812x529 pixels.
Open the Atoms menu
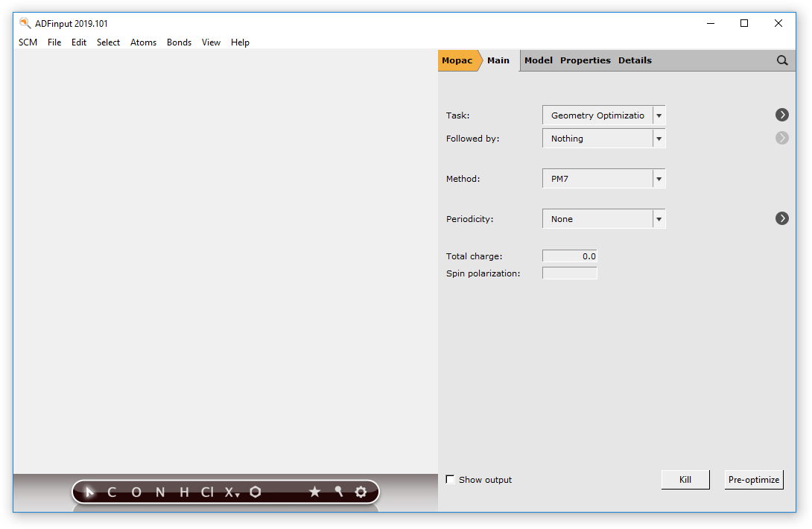click(144, 42)
